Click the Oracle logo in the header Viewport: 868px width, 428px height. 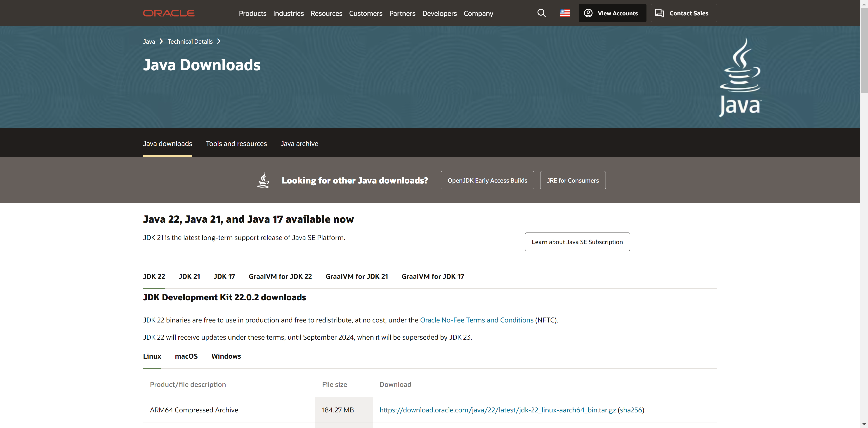168,13
